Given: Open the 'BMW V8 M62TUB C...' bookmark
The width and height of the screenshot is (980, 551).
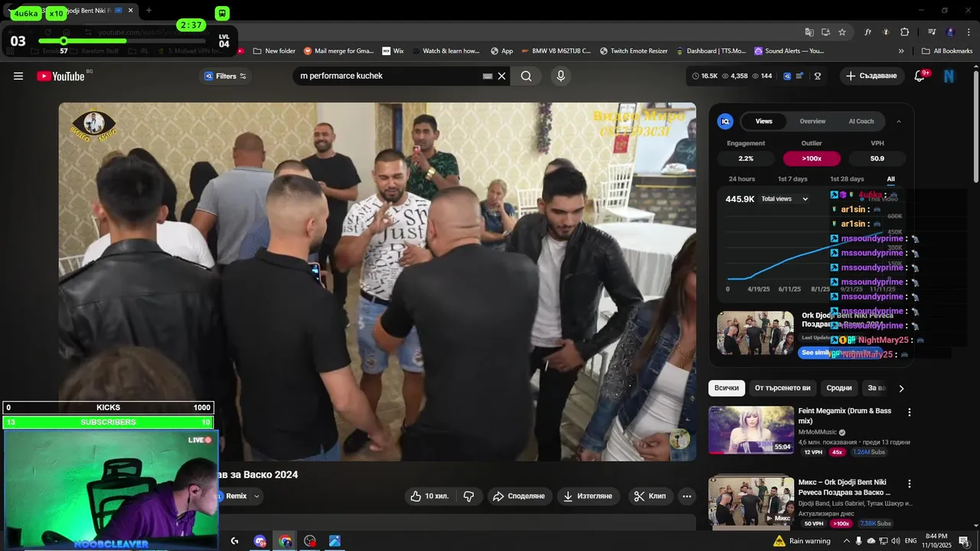Looking at the screenshot, I should tap(556, 51).
